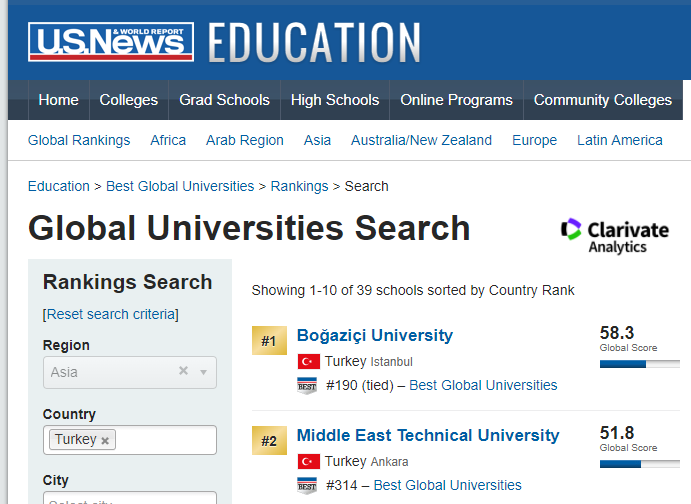The width and height of the screenshot is (691, 504).
Task: Click the U.S. News logo
Action: click(111, 42)
